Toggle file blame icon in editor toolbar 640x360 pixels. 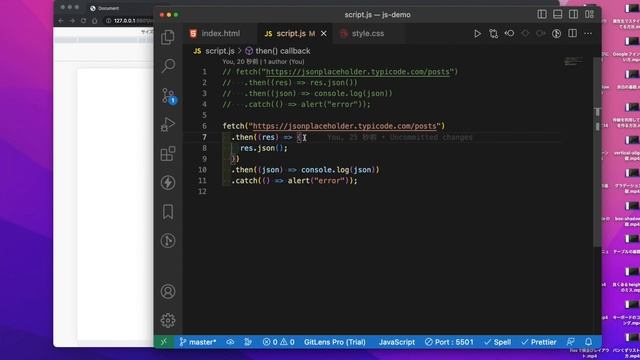[556, 33]
